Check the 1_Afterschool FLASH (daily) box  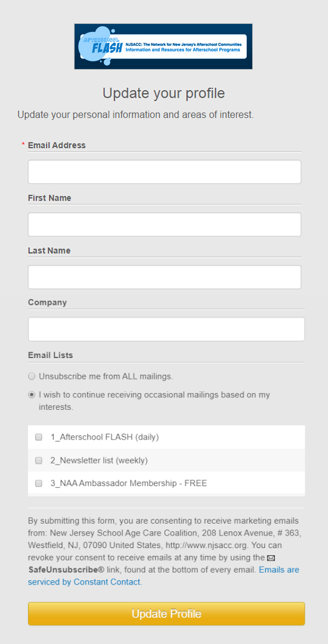pos(39,437)
